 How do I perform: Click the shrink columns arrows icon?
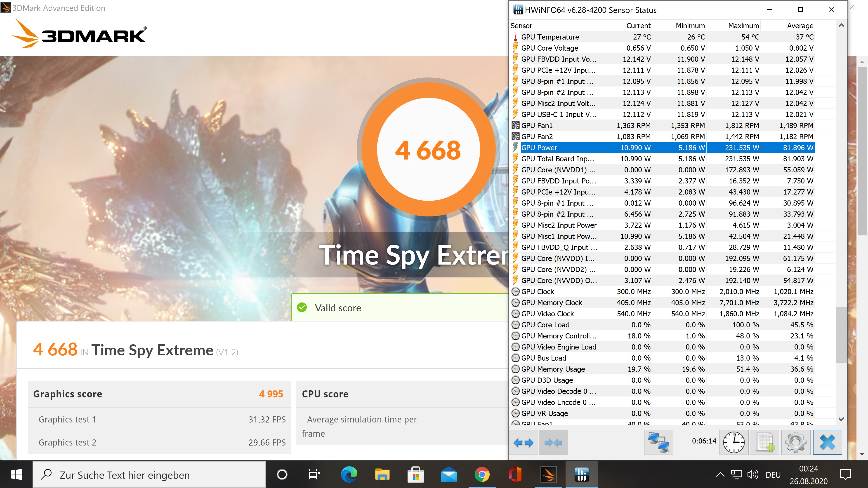[x=553, y=442]
